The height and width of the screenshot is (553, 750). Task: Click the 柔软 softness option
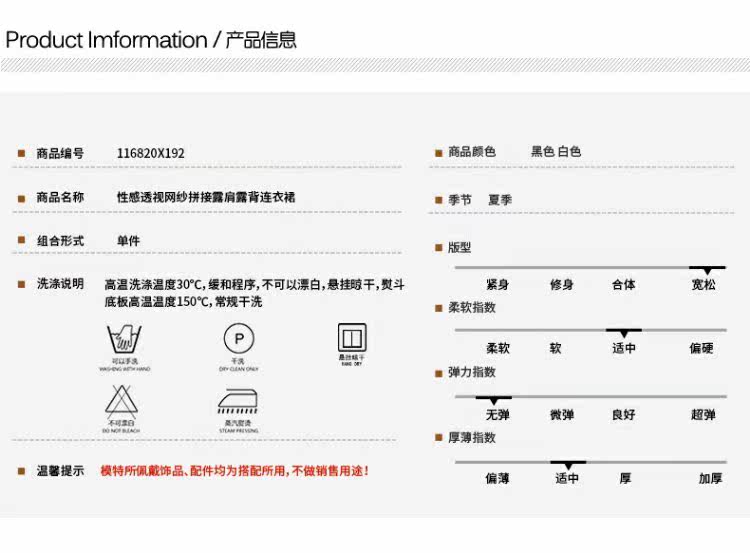click(498, 348)
